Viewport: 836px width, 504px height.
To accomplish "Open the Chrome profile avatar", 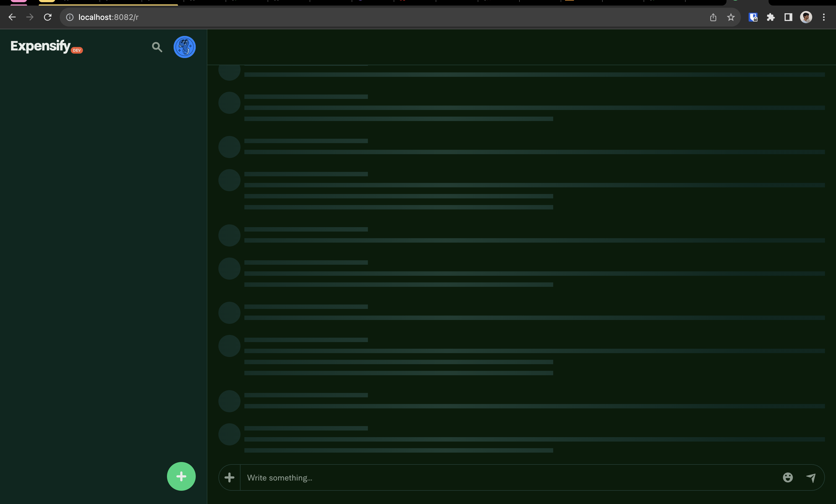I will tap(806, 17).
